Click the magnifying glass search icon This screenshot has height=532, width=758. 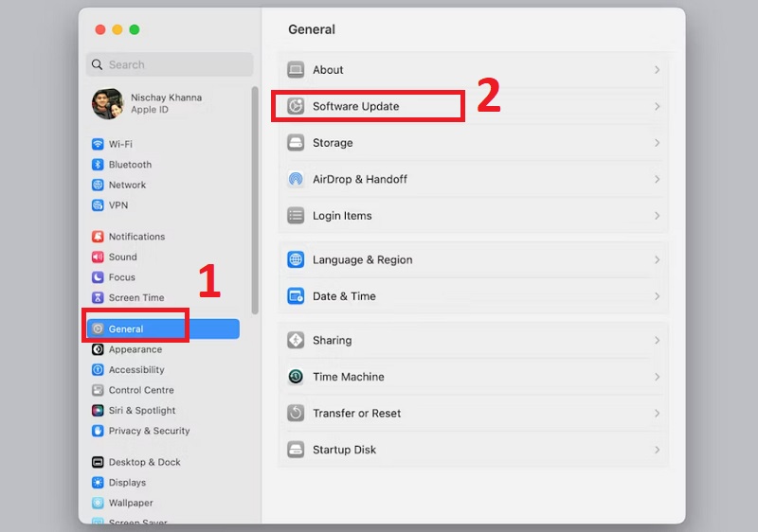tap(98, 64)
